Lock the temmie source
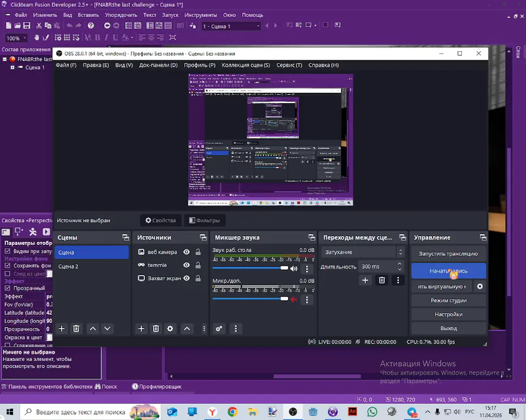 click(198, 265)
